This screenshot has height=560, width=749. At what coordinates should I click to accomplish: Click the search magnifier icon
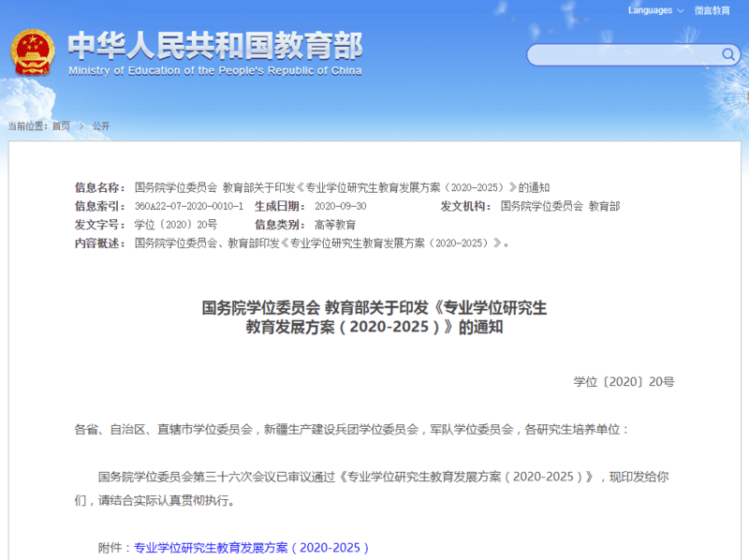click(728, 55)
